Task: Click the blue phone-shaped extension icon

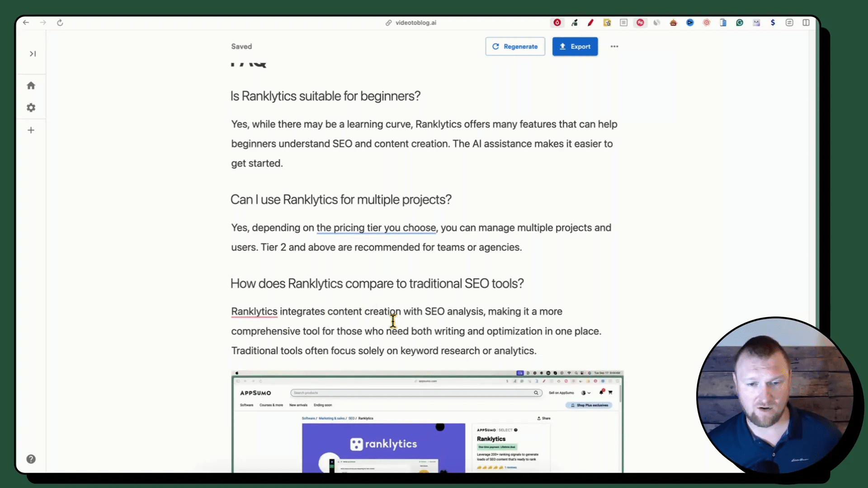Action: pos(723,23)
